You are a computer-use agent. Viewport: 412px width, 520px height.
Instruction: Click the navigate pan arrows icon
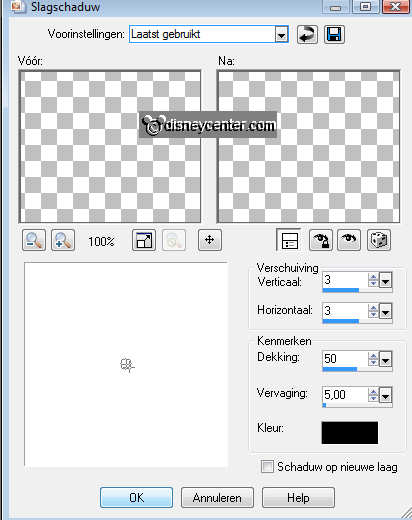pyautogui.click(x=210, y=240)
